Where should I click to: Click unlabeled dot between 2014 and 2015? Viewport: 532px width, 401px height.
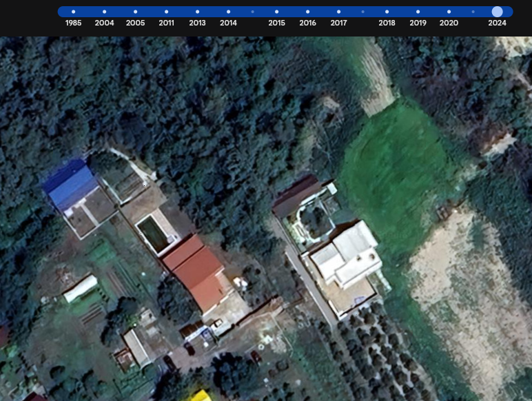pos(252,12)
